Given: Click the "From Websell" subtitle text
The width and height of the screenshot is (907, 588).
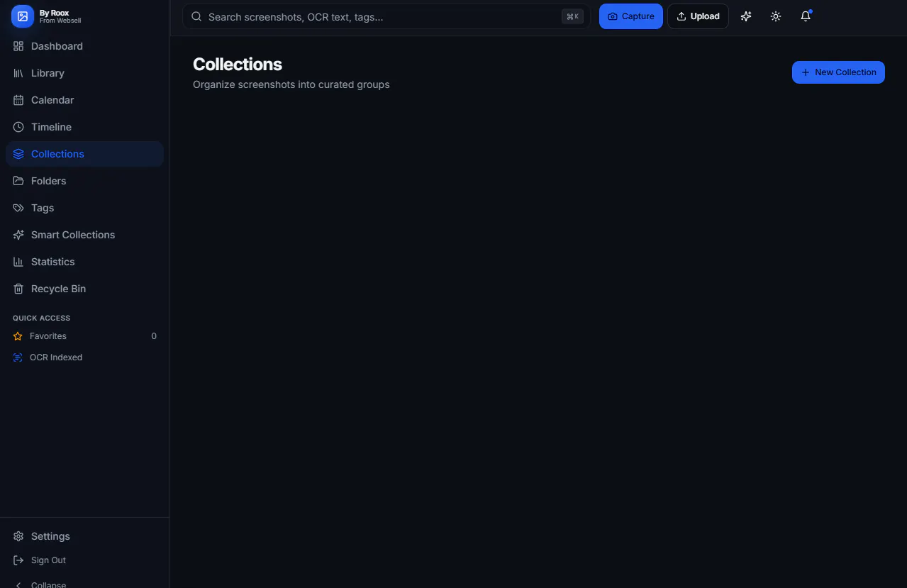Looking at the screenshot, I should (x=60, y=21).
